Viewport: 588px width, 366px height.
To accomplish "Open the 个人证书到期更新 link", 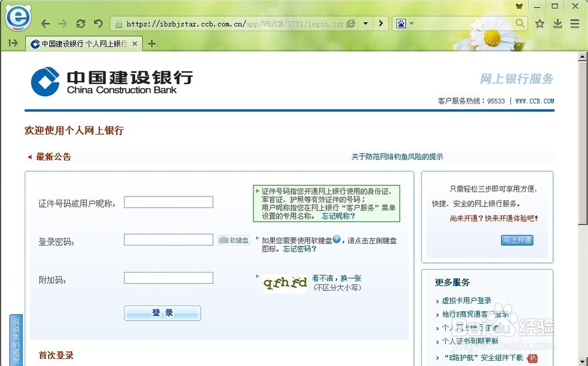I will [x=470, y=341].
